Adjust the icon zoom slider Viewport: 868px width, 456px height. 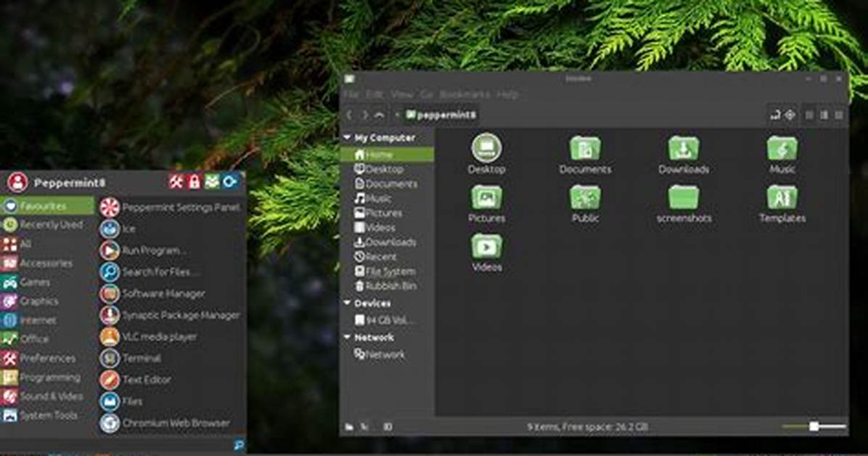click(x=814, y=427)
